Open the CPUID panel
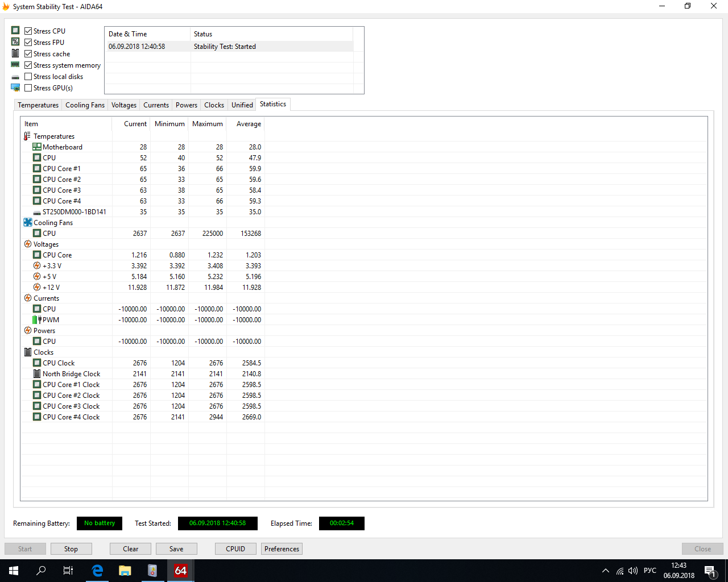The image size is (728, 582). click(235, 548)
